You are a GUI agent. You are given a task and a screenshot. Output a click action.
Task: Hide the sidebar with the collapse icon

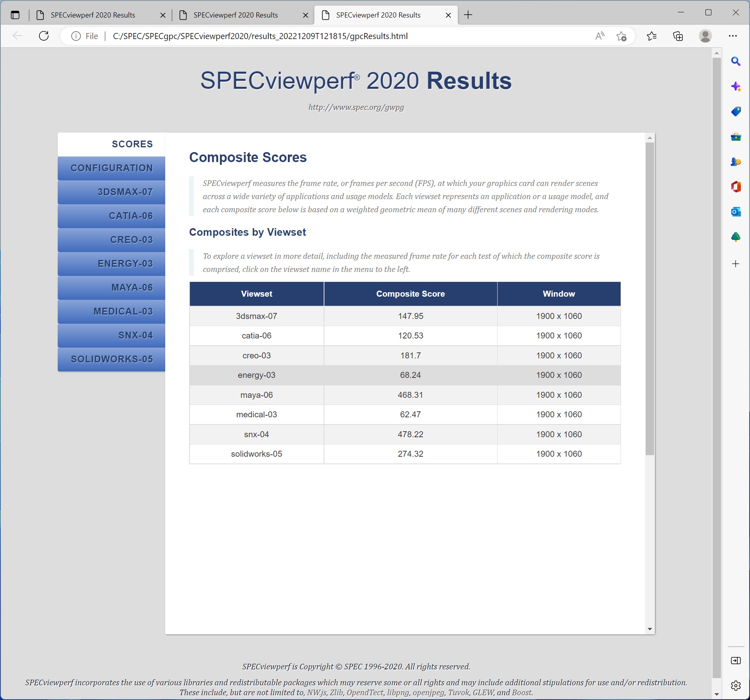coord(736,661)
